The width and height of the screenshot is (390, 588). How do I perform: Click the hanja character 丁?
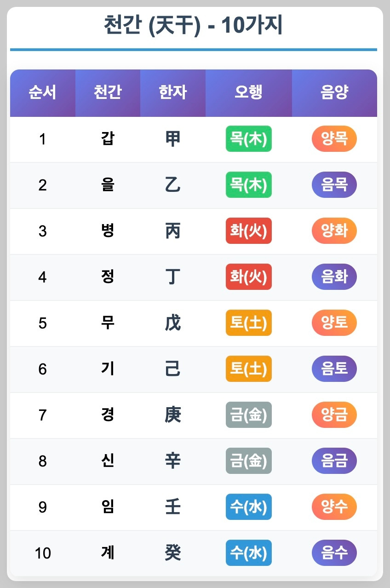pyautogui.click(x=172, y=277)
